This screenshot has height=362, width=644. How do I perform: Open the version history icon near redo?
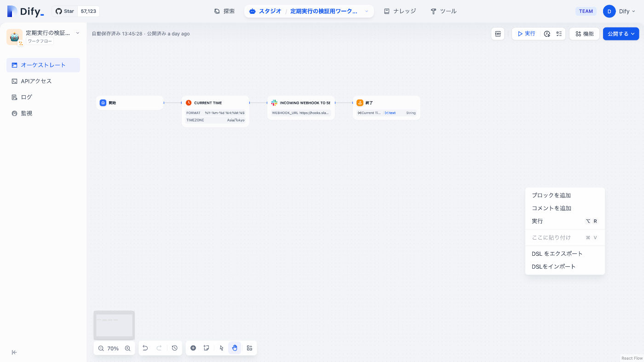[x=174, y=348]
